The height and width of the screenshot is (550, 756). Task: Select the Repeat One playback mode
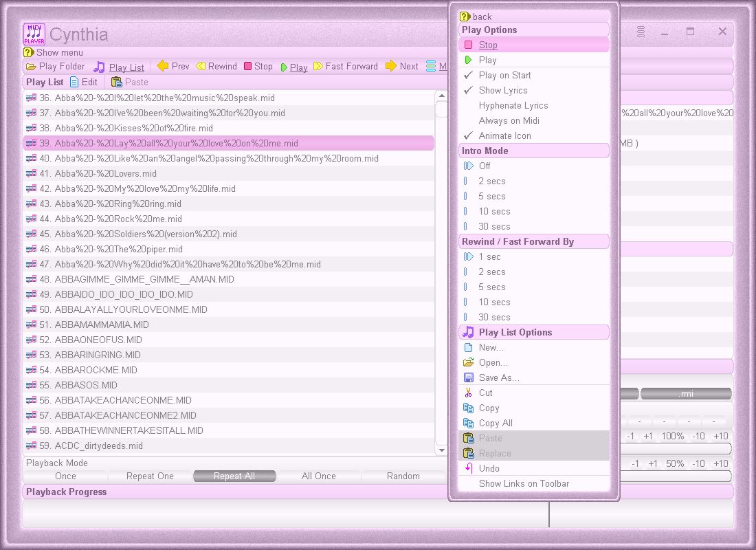[150, 476]
